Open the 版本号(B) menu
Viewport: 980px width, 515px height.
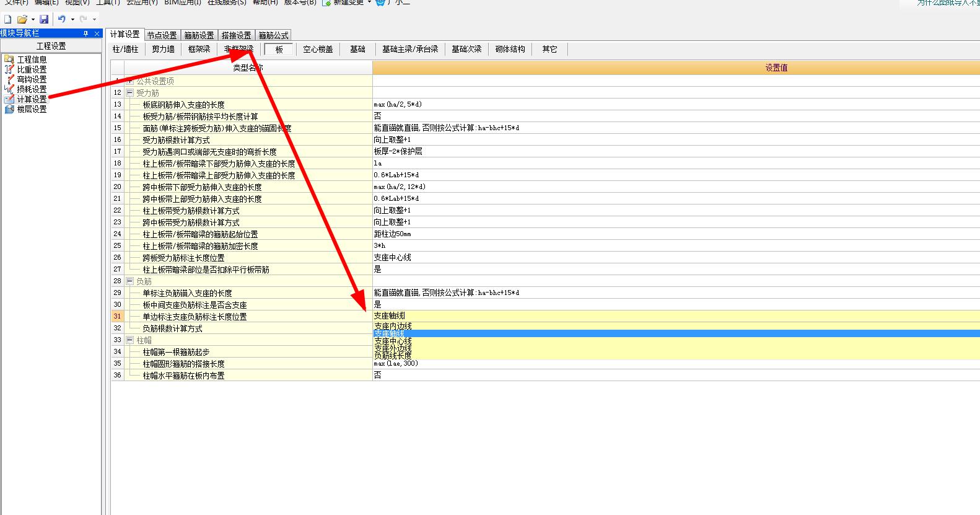(300, 2)
